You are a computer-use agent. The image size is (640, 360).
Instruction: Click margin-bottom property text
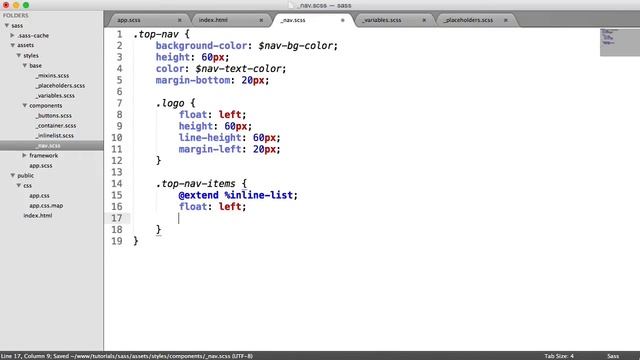click(x=193, y=80)
